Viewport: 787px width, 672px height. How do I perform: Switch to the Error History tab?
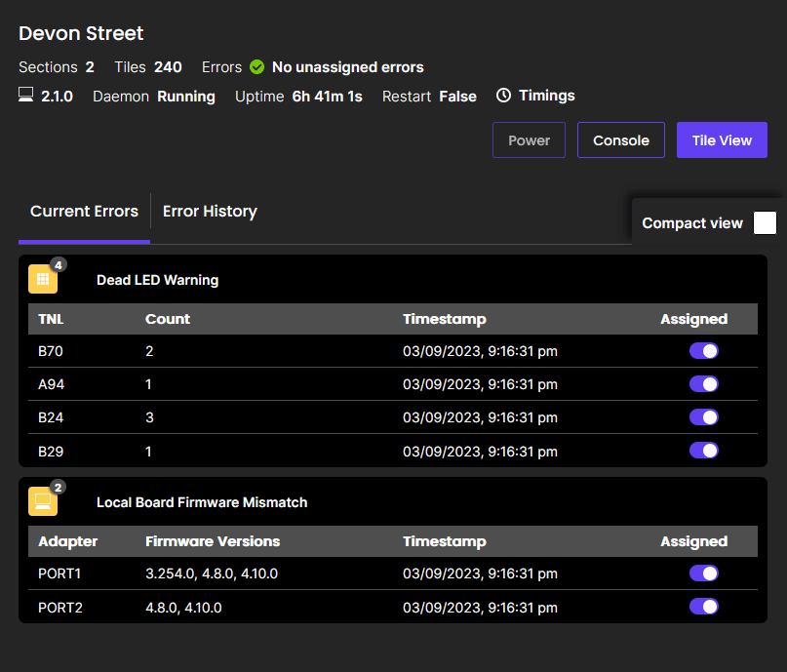210,212
